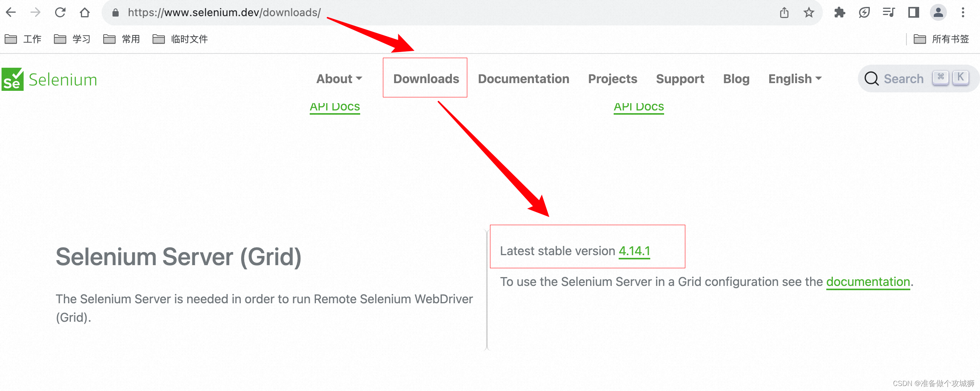
Task: Open the Chrome three-dot options menu
Action: tap(963, 12)
